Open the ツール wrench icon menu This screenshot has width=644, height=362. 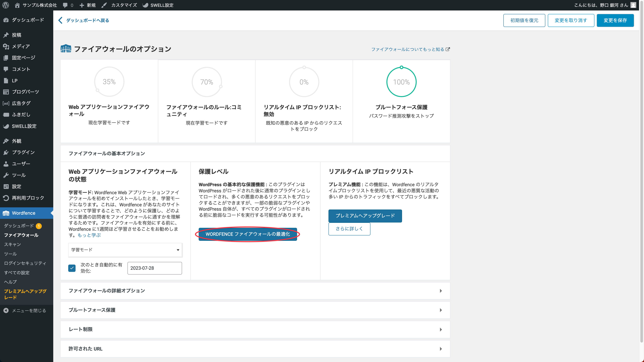click(x=6, y=175)
